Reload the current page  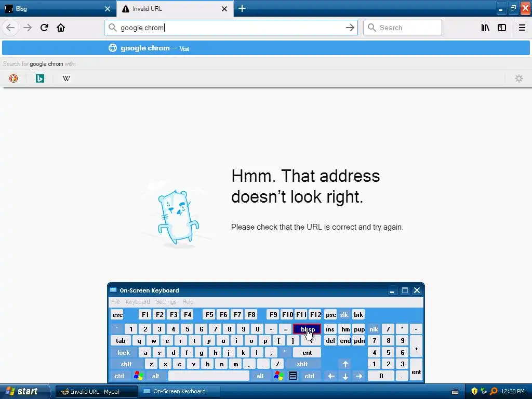point(44,28)
